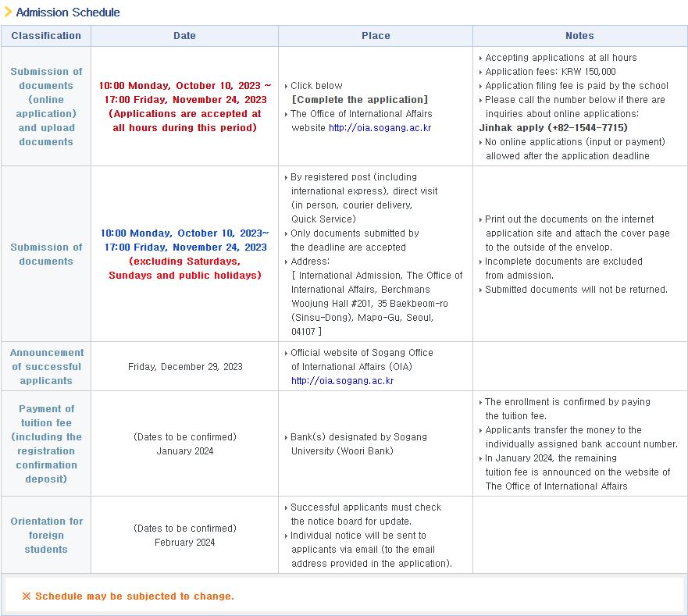Viewport: 688px width, 616px height.
Task: Click the "Jinhak apply (+82-1544-7715)" phone text
Action: [554, 128]
